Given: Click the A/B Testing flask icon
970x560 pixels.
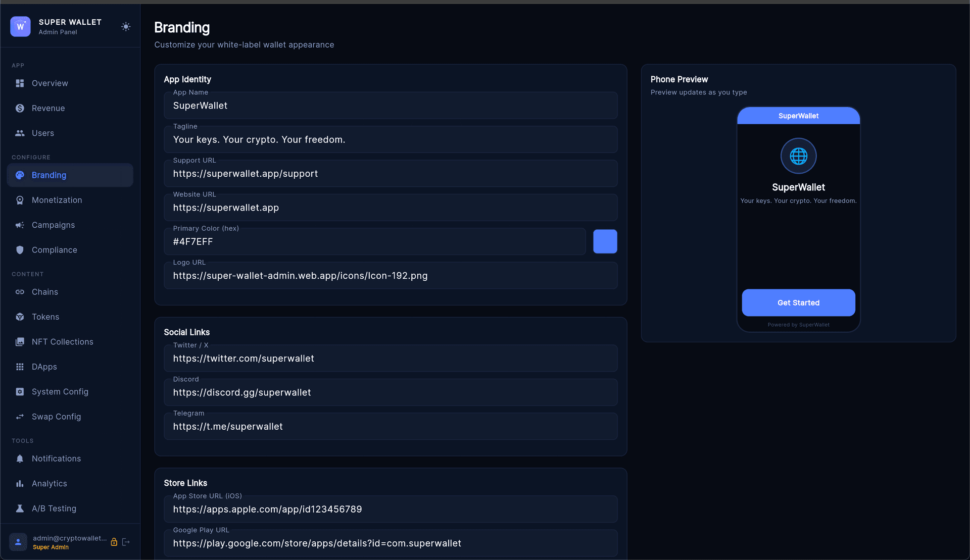Looking at the screenshot, I should click(x=20, y=508).
